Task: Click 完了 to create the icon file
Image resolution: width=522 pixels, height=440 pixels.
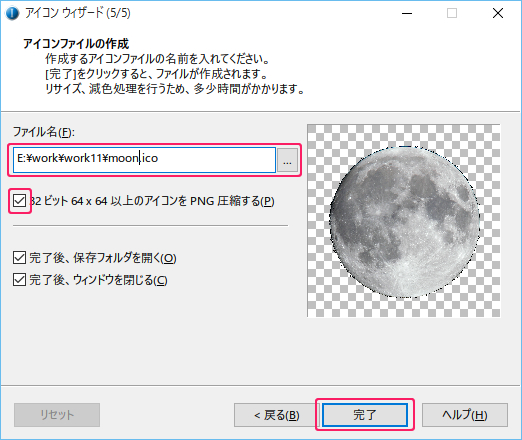Action: tap(365, 415)
